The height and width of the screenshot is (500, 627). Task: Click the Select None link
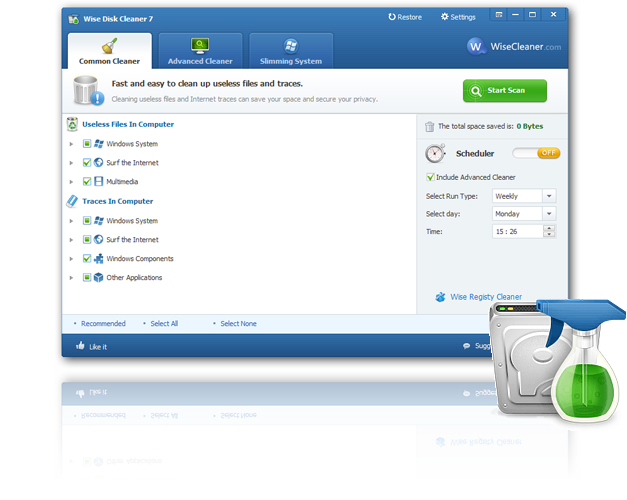tap(238, 324)
